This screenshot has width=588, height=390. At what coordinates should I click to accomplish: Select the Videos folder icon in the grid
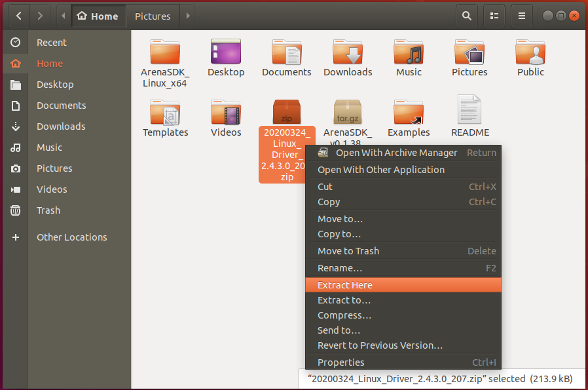point(226,111)
